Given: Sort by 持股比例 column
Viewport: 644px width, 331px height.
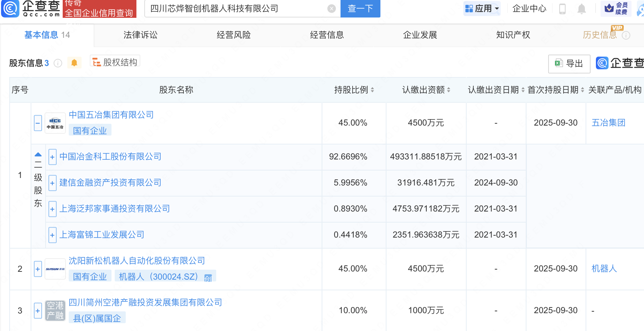Looking at the screenshot, I should pyautogui.click(x=372, y=90).
